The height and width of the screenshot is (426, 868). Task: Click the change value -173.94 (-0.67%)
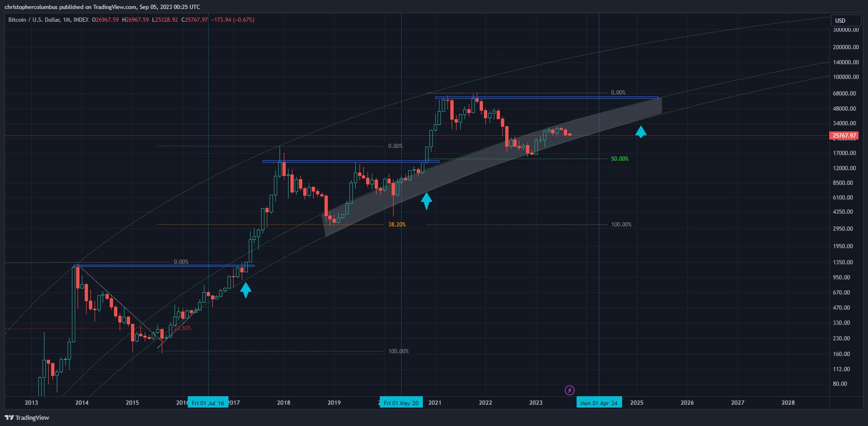232,20
